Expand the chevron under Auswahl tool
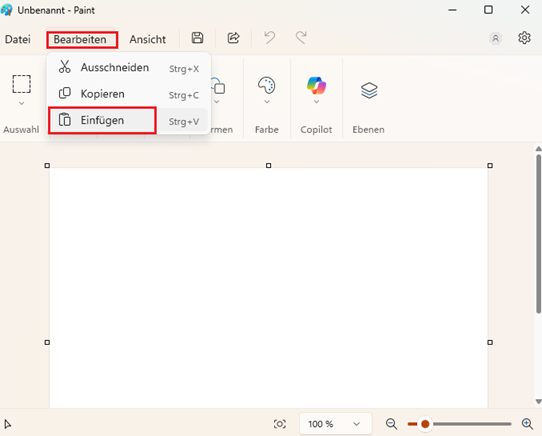 [21, 103]
